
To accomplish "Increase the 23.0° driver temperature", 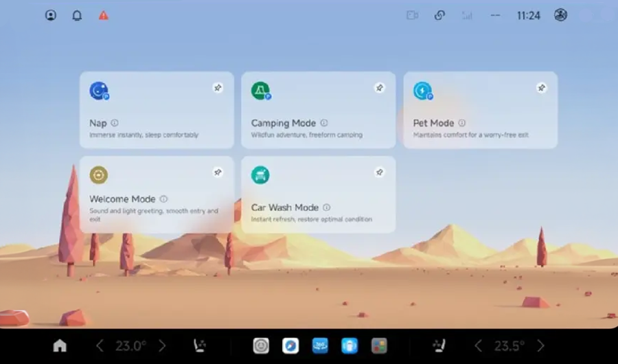I will [162, 346].
